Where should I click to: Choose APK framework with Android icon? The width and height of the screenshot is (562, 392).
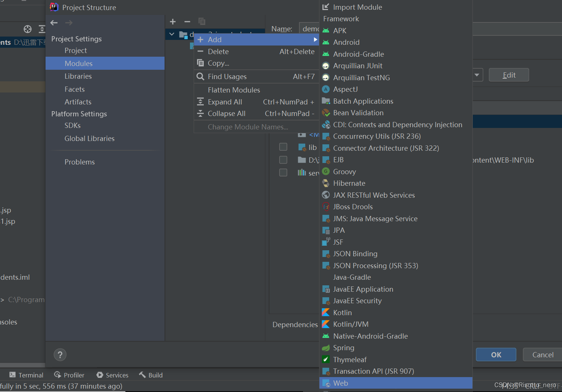pos(396,31)
